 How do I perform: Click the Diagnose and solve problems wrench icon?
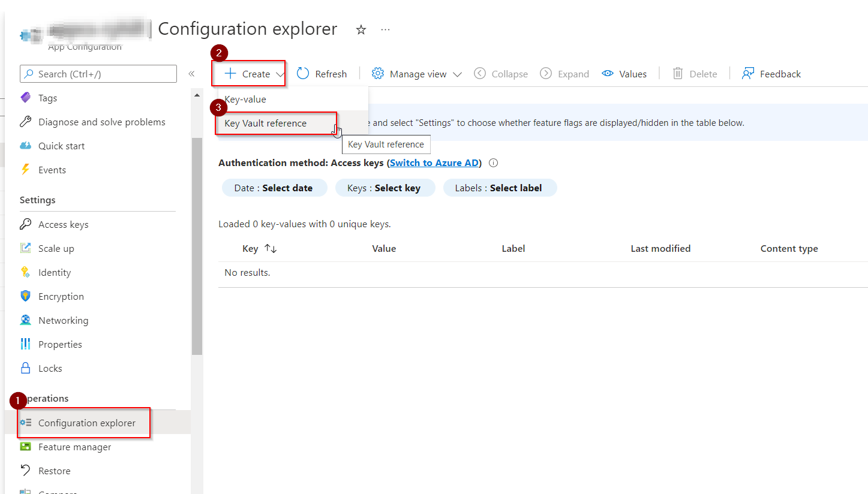25,122
